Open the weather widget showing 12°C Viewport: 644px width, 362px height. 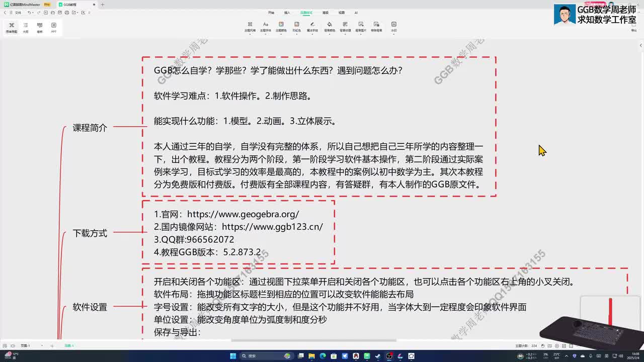tap(12, 355)
